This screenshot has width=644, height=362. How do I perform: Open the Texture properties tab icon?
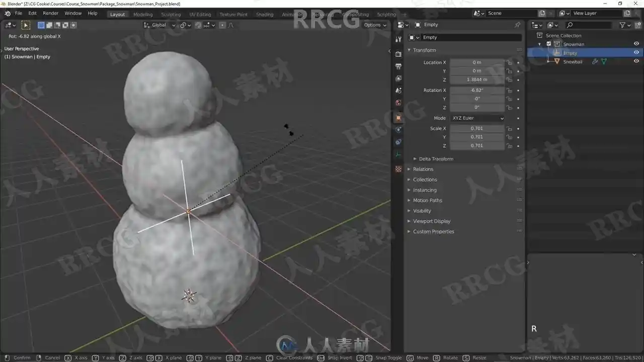[398, 169]
